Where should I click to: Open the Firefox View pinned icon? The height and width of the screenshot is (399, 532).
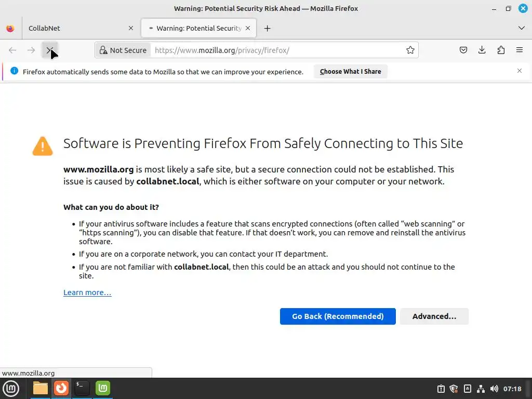(x=10, y=29)
